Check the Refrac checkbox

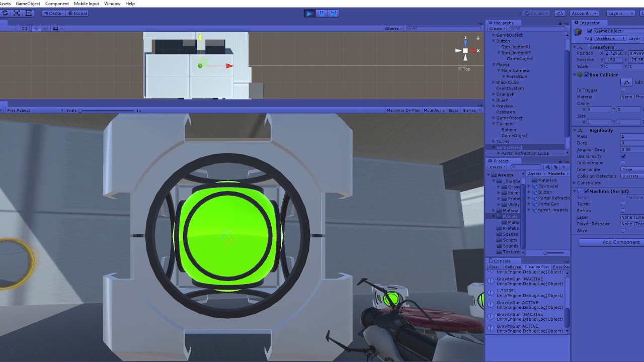pos(623,211)
